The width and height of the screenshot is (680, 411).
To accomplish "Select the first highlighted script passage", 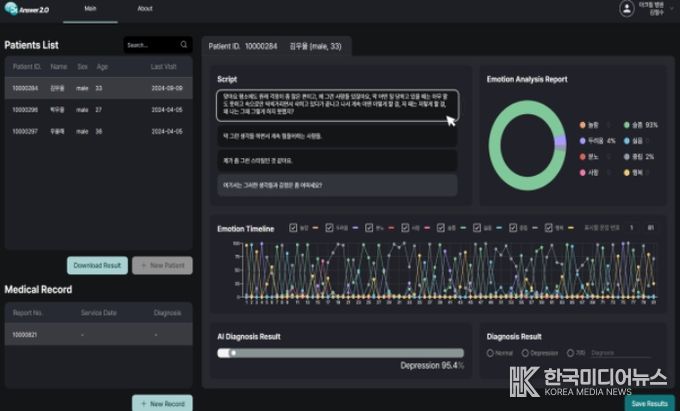I will [337, 105].
